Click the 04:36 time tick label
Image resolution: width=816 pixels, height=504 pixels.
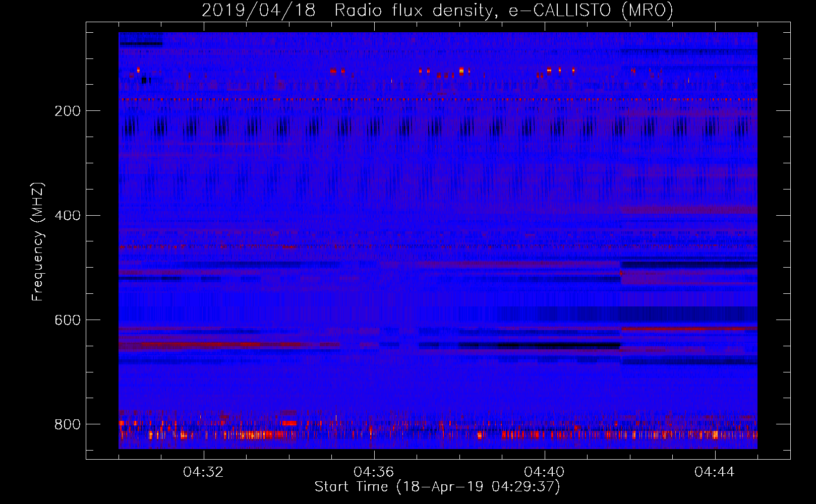[374, 472]
